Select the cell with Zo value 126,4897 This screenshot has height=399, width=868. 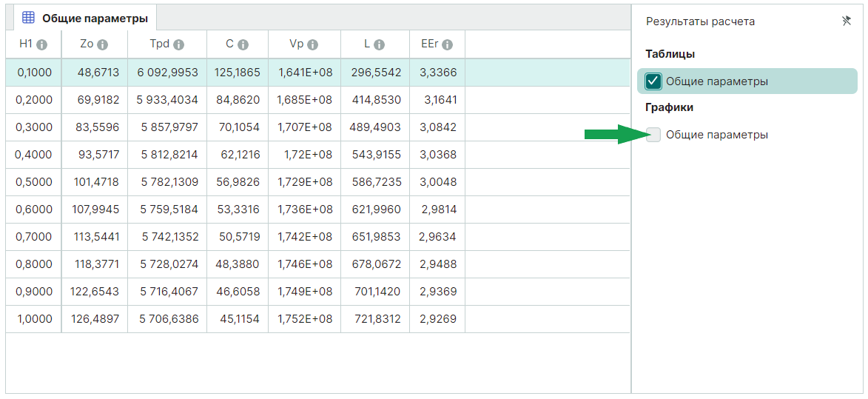[94, 319]
